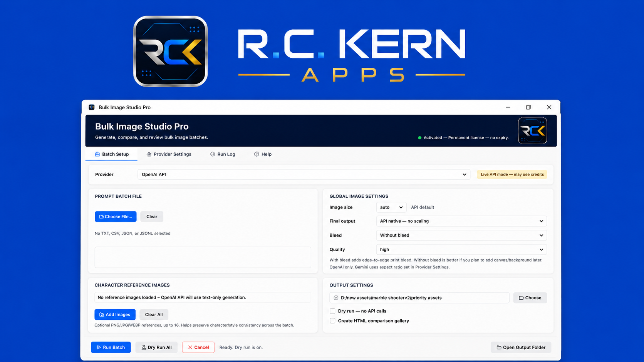Click the 'API default' label

click(x=423, y=207)
